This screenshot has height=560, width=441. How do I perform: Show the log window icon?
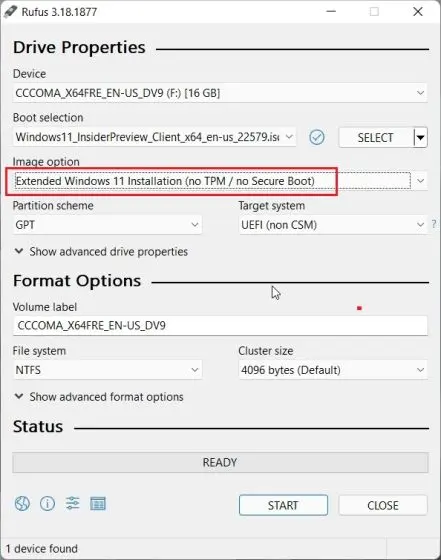point(97,504)
